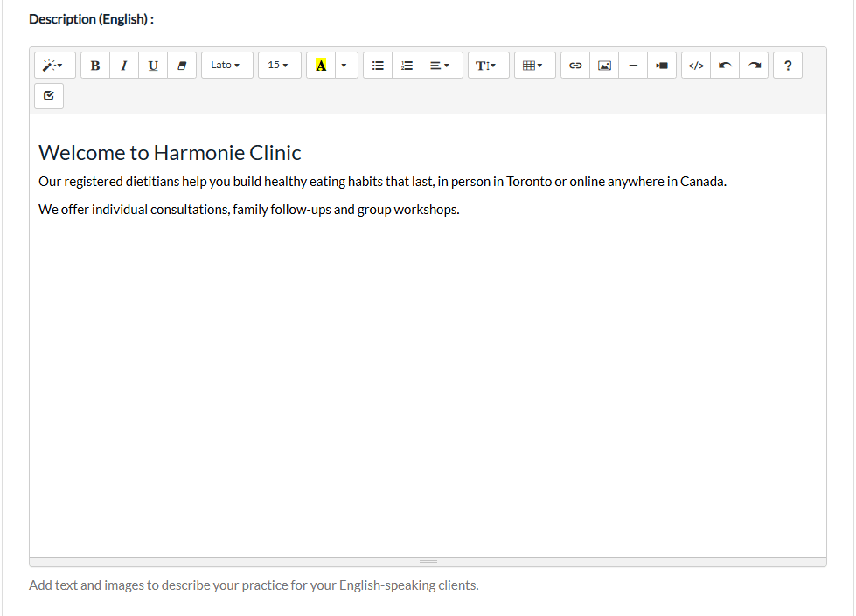Image resolution: width=856 pixels, height=616 pixels.
Task: Switch to code view
Action: click(x=696, y=66)
